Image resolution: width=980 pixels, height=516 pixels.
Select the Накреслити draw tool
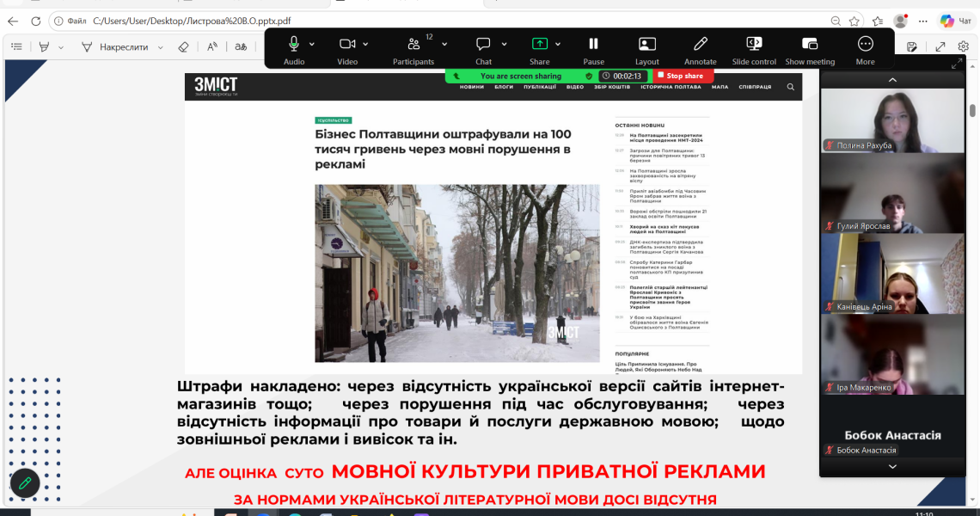point(115,46)
